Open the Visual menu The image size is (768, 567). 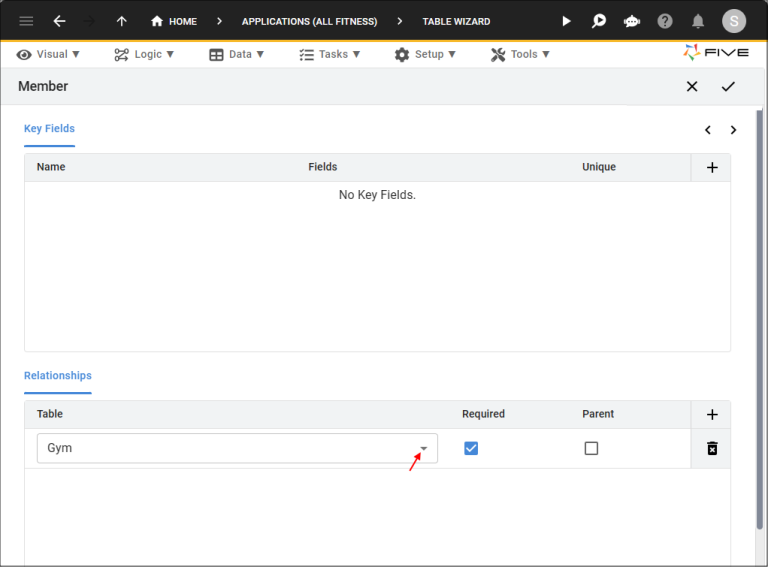point(48,54)
